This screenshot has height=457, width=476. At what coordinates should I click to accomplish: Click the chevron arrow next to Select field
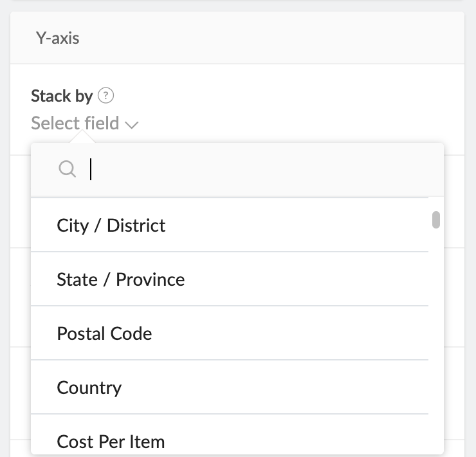tap(133, 124)
